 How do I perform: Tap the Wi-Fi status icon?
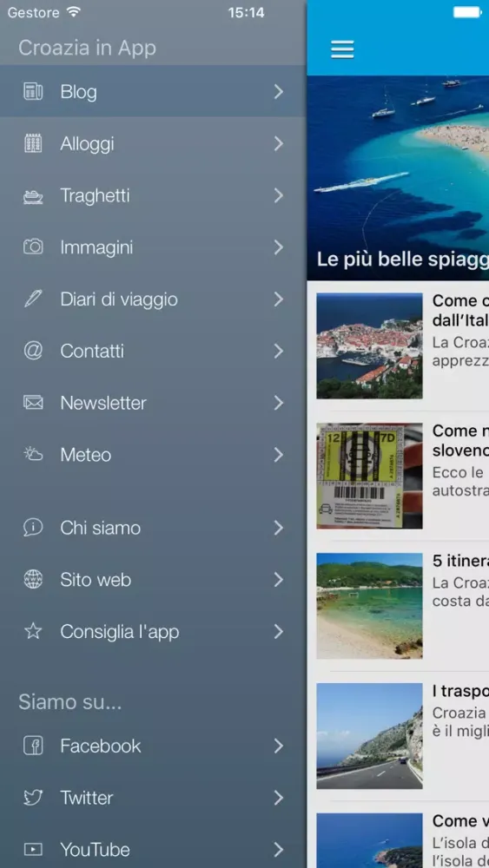(73, 12)
